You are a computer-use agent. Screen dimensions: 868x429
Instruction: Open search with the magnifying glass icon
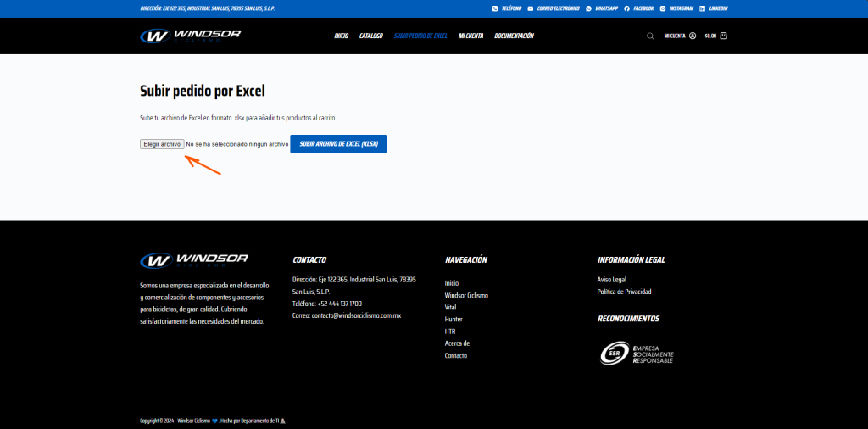pos(650,36)
